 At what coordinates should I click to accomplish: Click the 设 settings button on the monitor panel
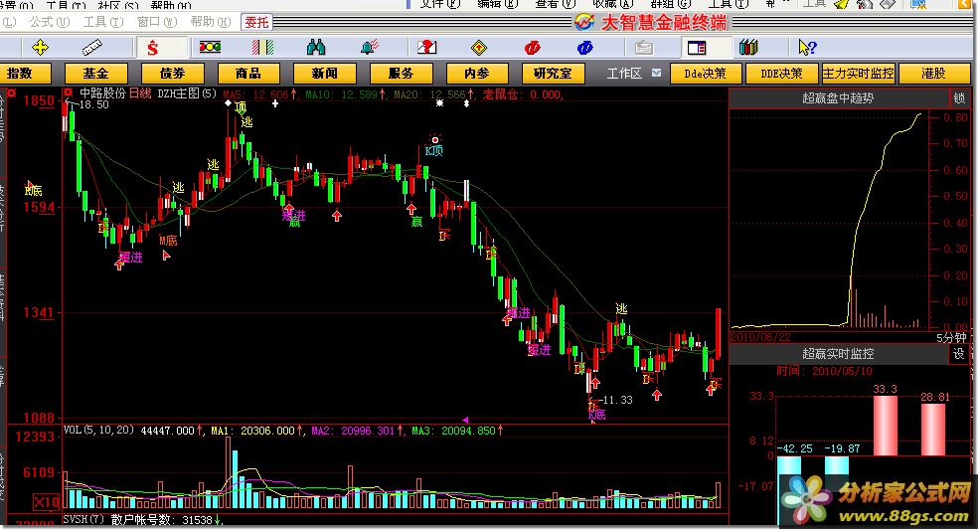pyautogui.click(x=959, y=354)
